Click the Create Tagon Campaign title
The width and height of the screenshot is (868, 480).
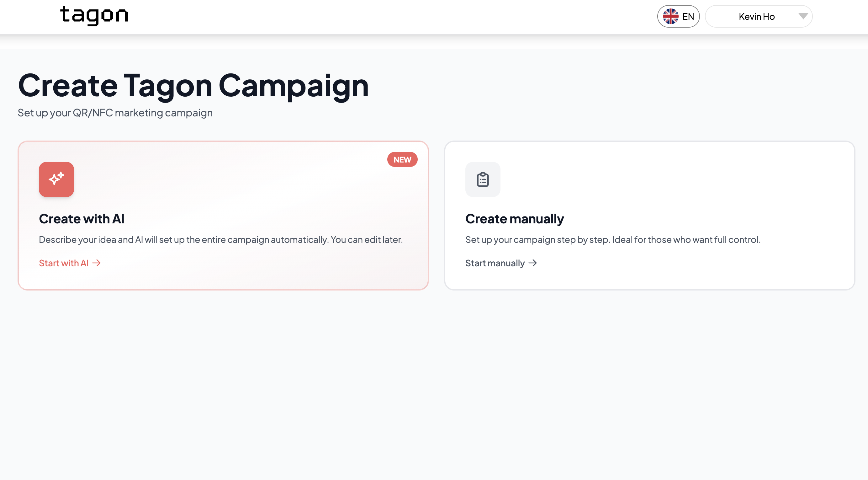(193, 86)
